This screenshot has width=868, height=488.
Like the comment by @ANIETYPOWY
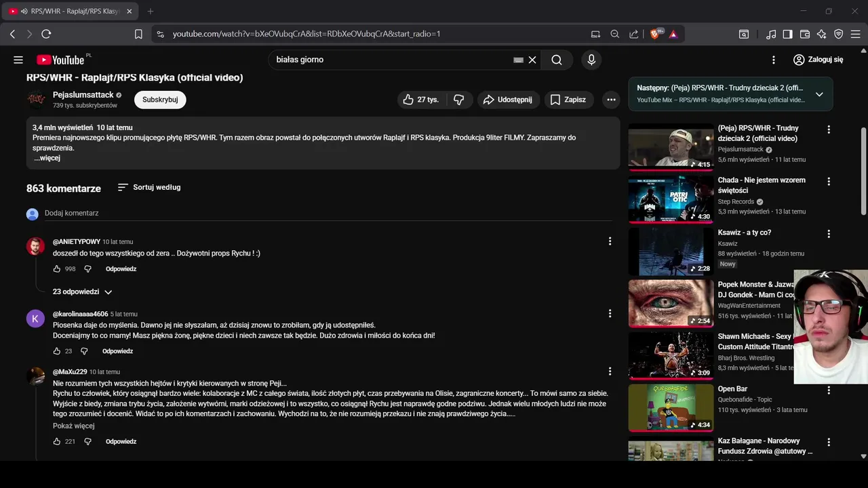57,269
